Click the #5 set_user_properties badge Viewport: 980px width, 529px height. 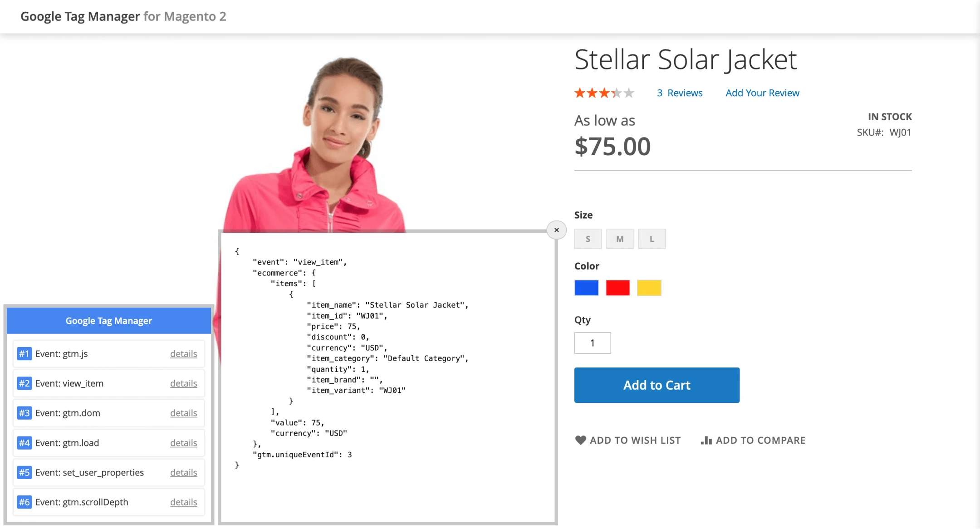(24, 472)
